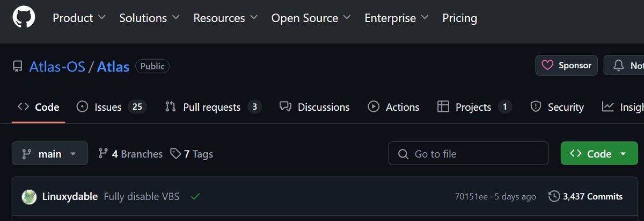Click the Issues circle-dot icon
Viewport: 644px width, 221px height.
coord(82,106)
